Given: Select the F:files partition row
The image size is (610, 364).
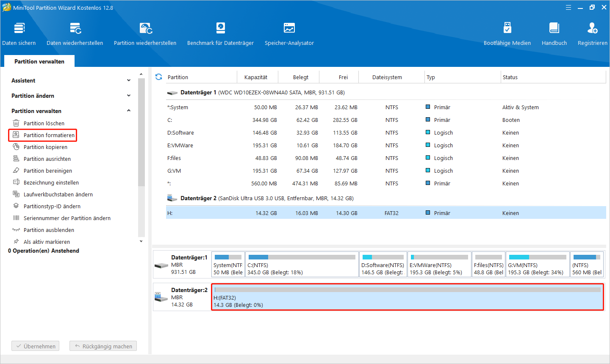Looking at the screenshot, I should [386, 158].
